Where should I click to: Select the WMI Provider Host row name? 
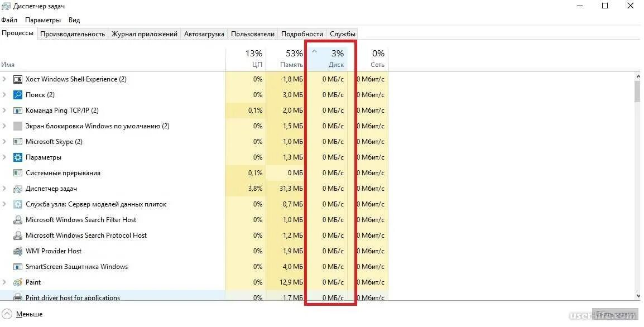coord(54,251)
